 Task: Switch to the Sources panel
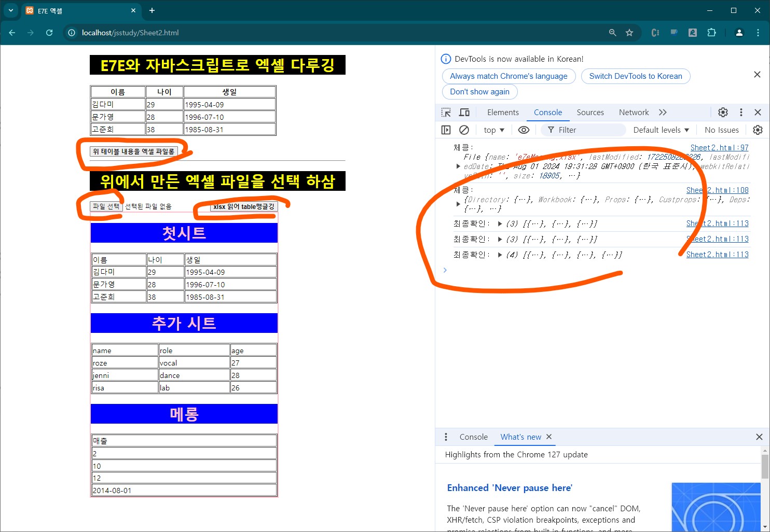pyautogui.click(x=590, y=113)
